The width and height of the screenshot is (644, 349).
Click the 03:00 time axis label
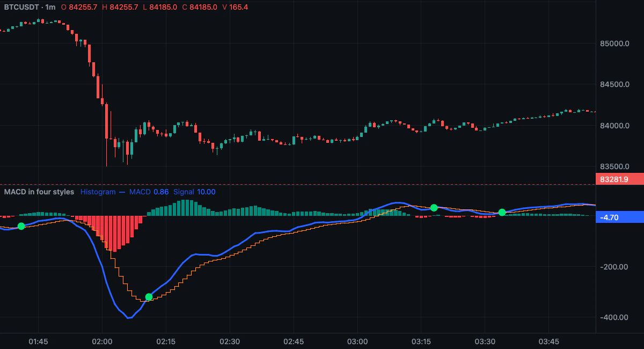357,341
